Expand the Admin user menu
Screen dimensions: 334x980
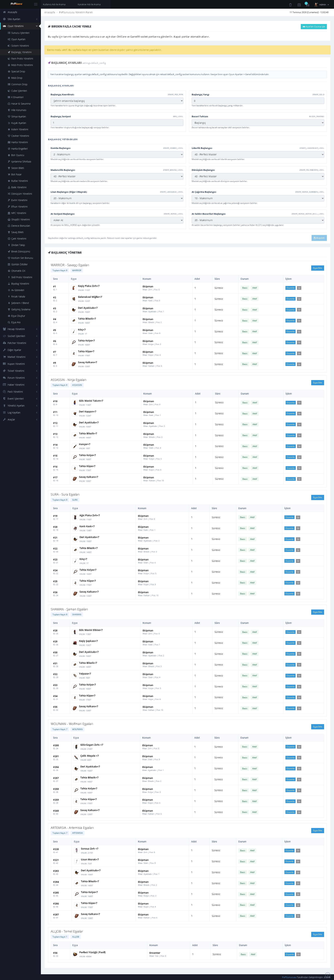pyautogui.click(x=321, y=5)
